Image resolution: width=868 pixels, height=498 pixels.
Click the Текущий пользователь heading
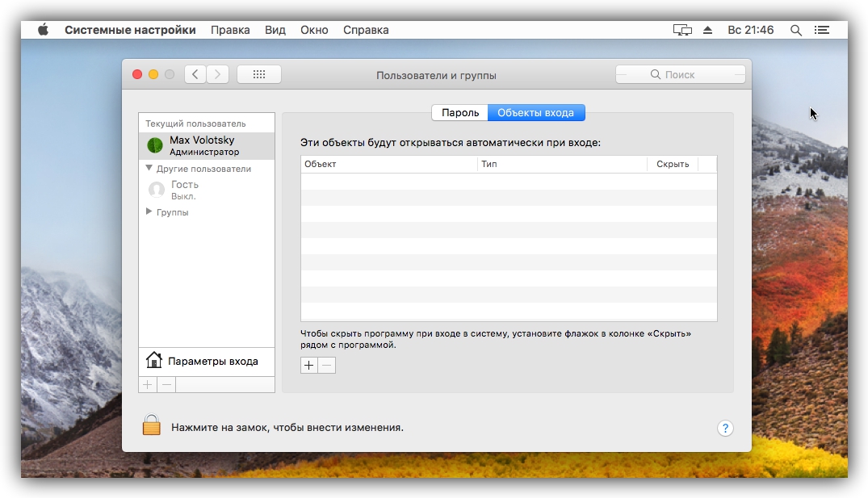click(x=195, y=123)
